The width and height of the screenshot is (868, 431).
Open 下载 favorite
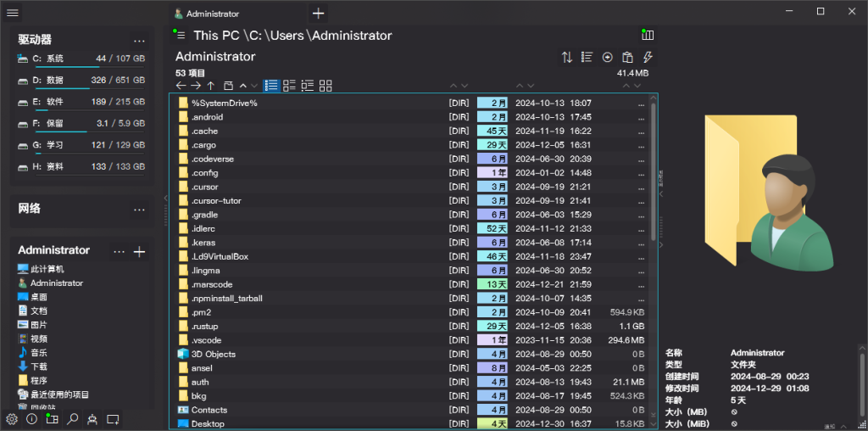point(32,367)
